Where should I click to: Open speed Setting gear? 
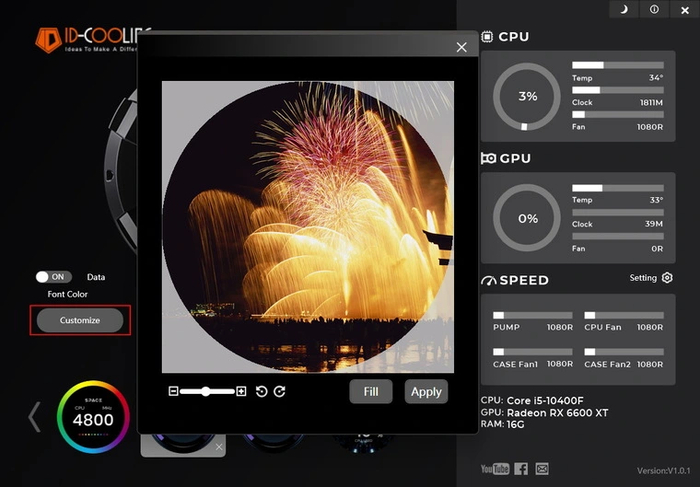pos(667,278)
